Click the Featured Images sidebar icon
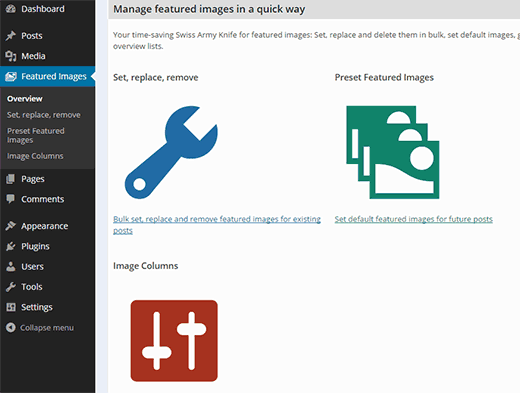Image resolution: width=520 pixels, height=393 pixels. point(11,76)
